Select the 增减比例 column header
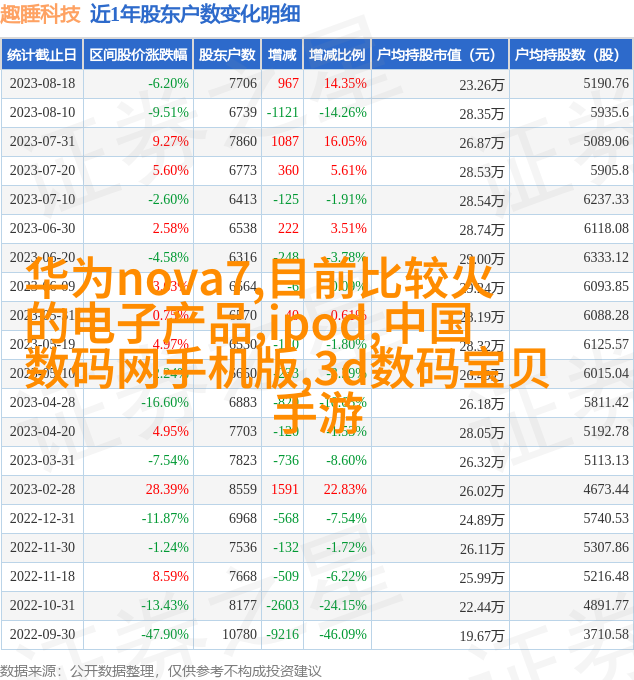The width and height of the screenshot is (634, 680). point(336,55)
